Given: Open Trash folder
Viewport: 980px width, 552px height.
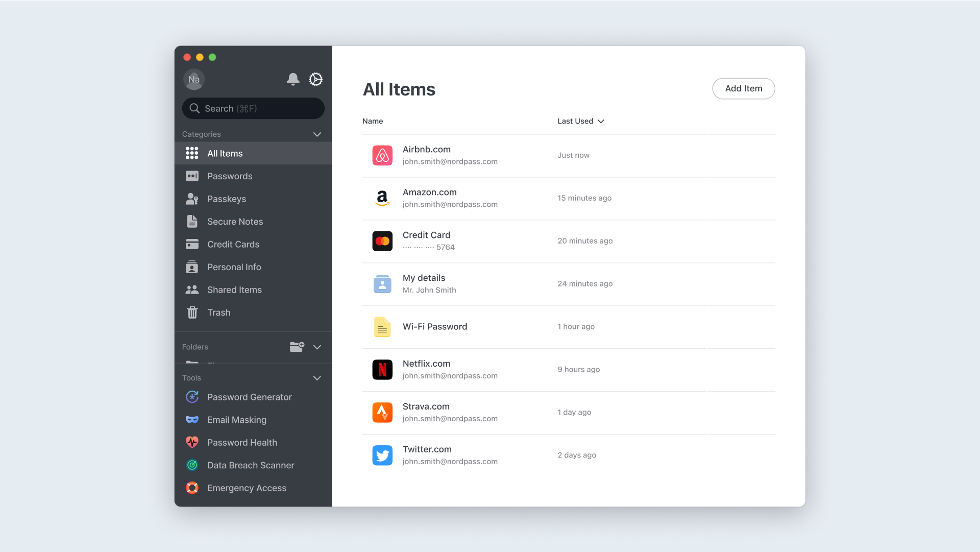Looking at the screenshot, I should pos(218,313).
